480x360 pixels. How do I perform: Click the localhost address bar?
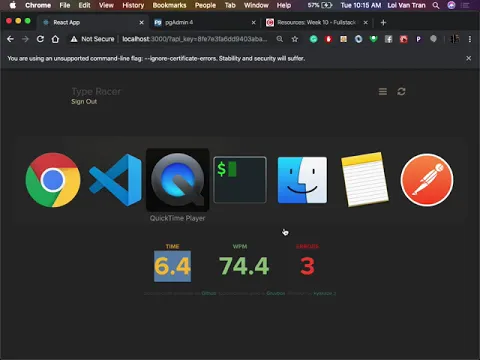(x=195, y=39)
